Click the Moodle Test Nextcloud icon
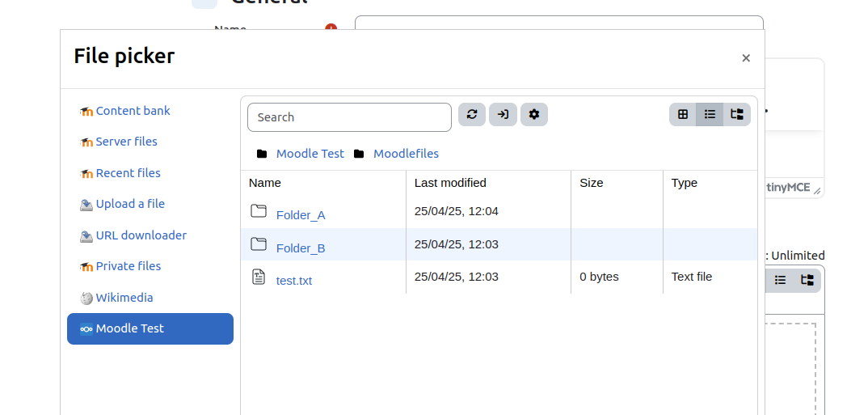Viewport: 868px width, 415px height. pos(86,329)
